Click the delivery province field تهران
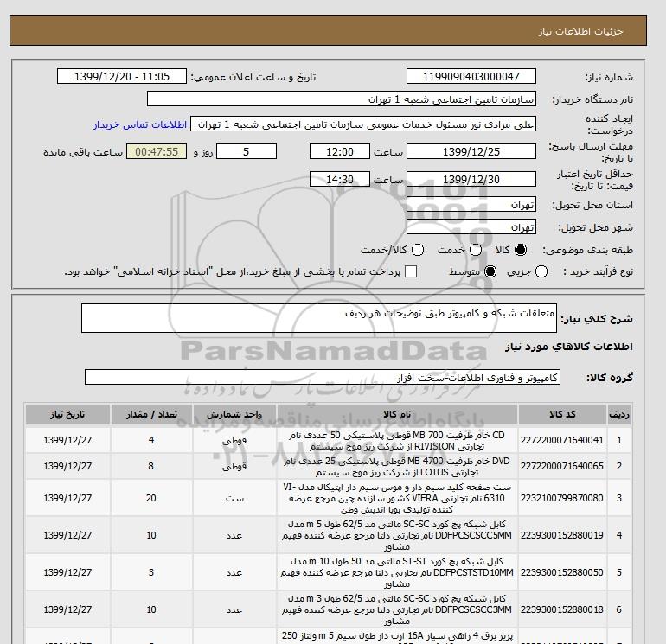 (x=471, y=205)
